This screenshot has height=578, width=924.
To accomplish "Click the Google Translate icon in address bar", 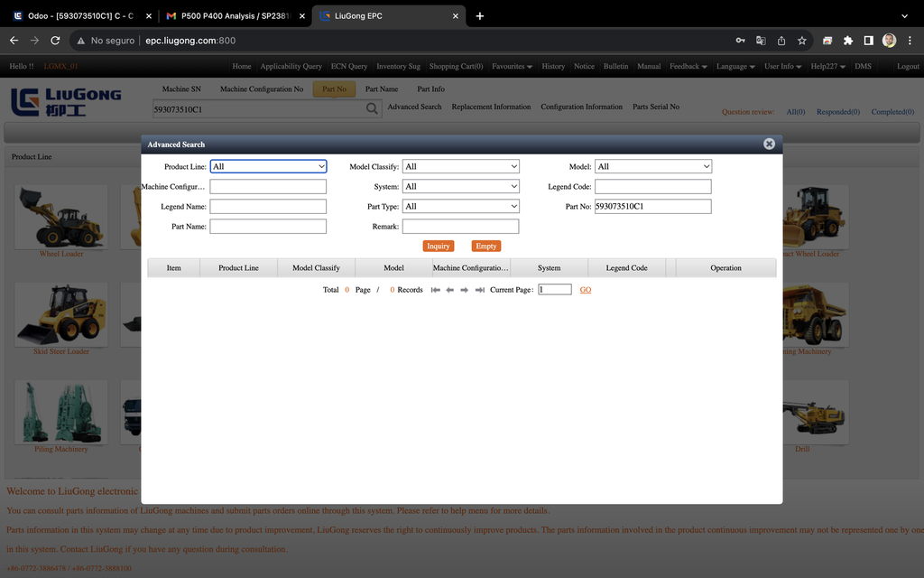I will point(761,41).
